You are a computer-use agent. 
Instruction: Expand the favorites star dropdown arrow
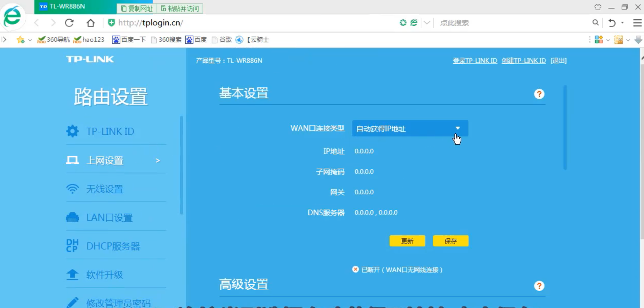click(30, 40)
